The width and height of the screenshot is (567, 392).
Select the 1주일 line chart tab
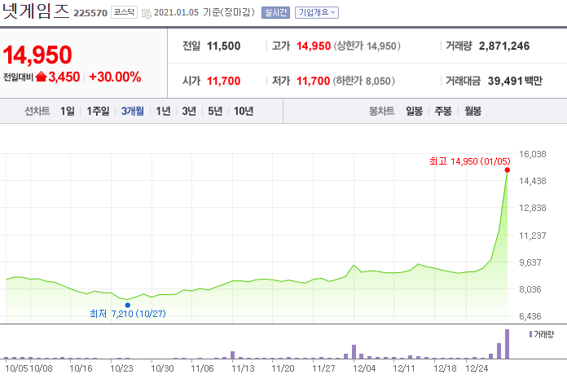(x=98, y=111)
